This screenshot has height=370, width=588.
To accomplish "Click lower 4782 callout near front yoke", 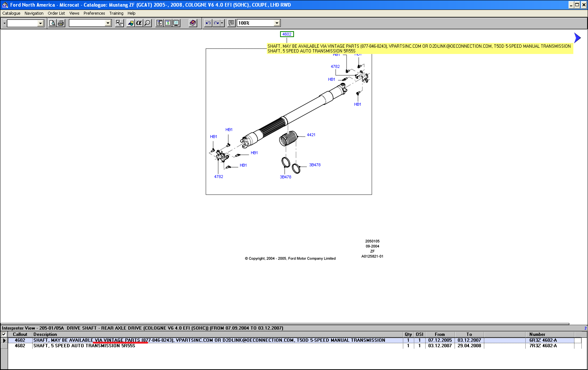I will 218,177.
